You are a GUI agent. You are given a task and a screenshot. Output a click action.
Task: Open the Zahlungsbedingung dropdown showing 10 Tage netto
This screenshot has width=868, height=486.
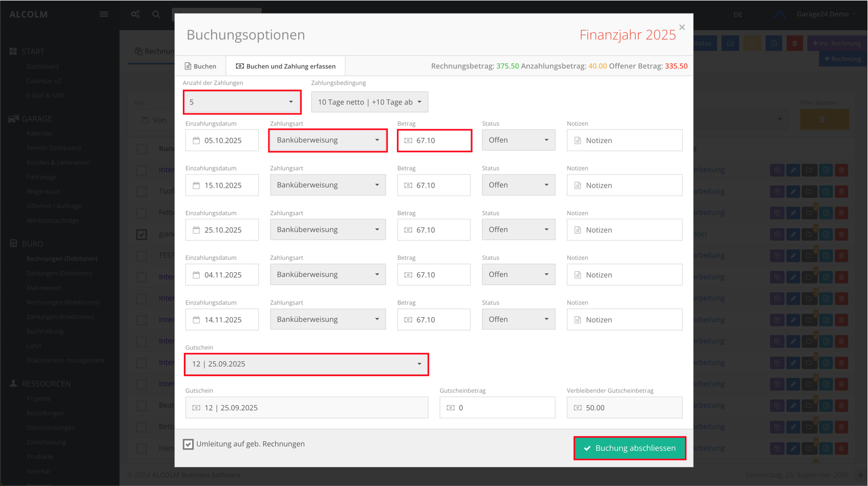click(369, 102)
